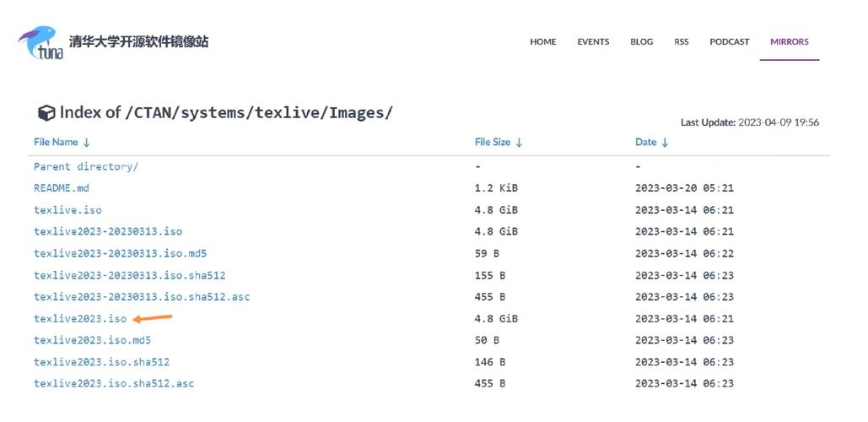
Task: Click the 146 B size cell
Action: click(x=490, y=362)
